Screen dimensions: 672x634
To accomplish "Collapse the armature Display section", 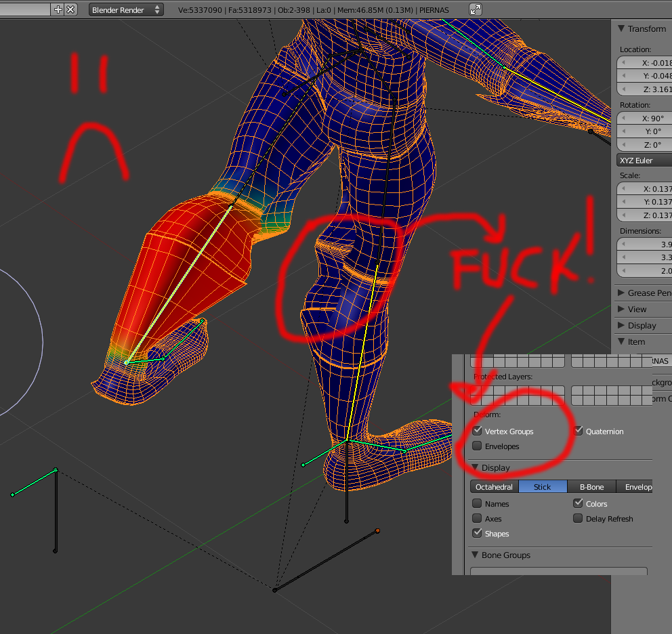I will point(475,467).
